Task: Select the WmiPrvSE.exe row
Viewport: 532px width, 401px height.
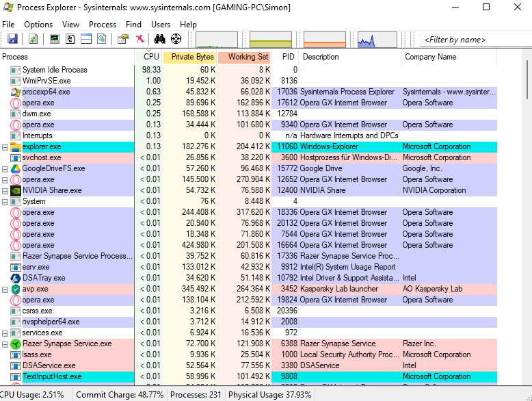Action: tap(248, 81)
